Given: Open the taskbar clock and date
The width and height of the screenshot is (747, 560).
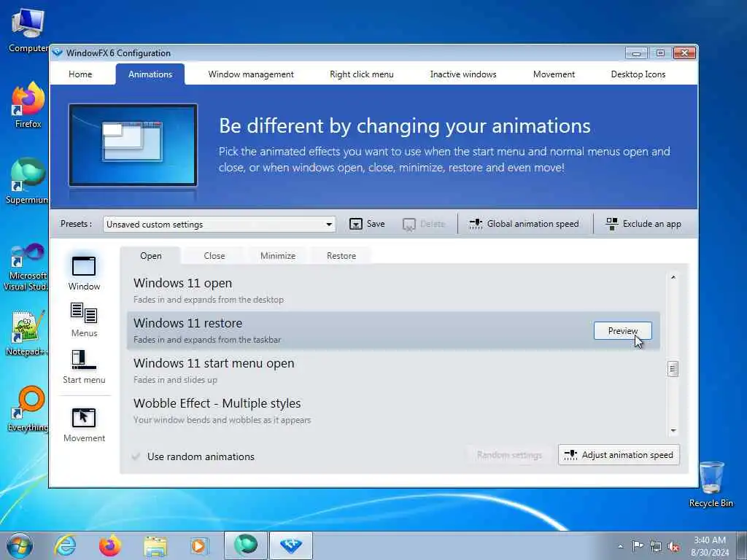Looking at the screenshot, I should [710, 546].
